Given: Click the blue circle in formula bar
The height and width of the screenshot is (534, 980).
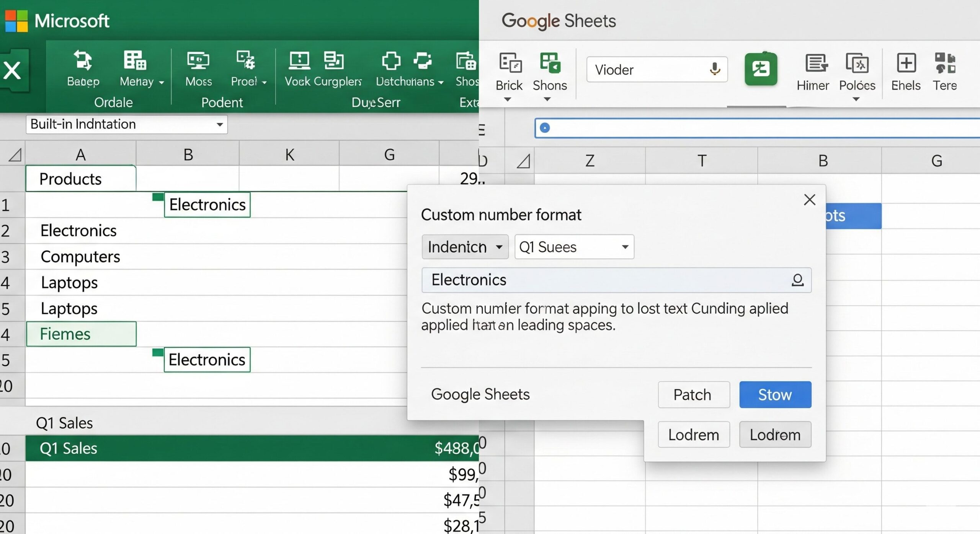Looking at the screenshot, I should [544, 128].
